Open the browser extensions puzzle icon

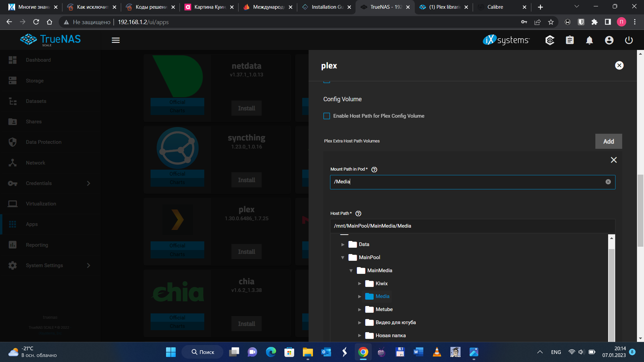pos(594,22)
